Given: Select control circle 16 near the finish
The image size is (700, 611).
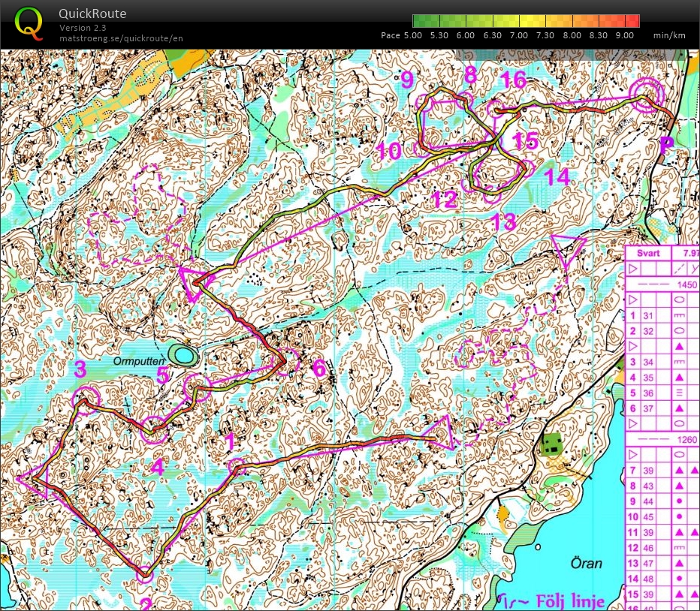Looking at the screenshot, I should point(496,109).
